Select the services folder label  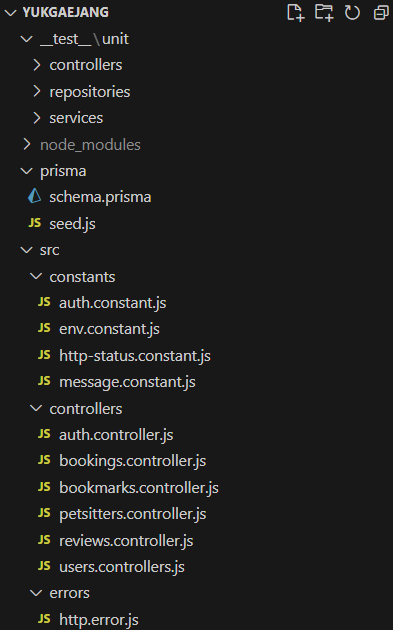point(76,118)
